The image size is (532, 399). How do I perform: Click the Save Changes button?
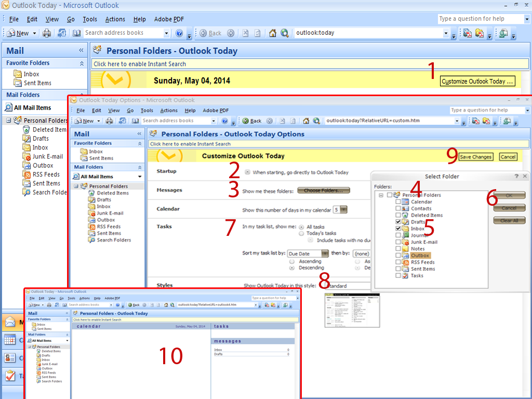[475, 156]
